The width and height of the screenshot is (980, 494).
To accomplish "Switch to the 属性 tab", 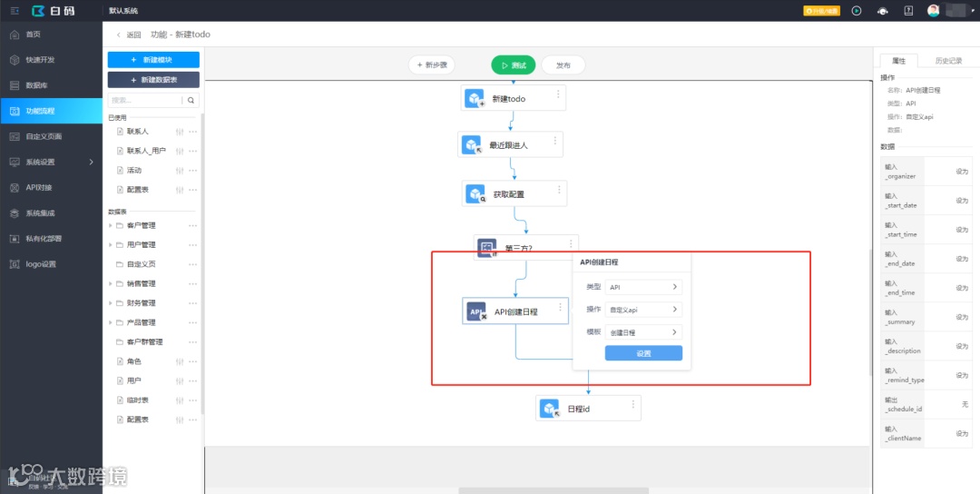I will [898, 61].
